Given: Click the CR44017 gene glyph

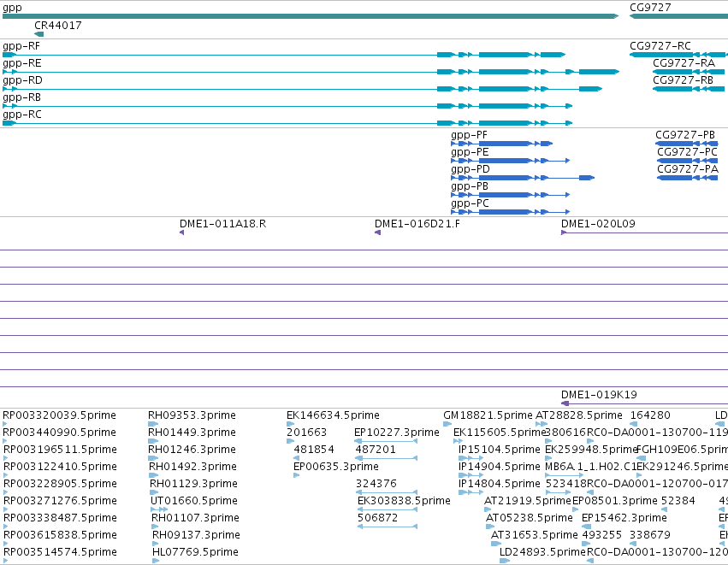Looking at the screenshot, I should (x=39, y=34).
